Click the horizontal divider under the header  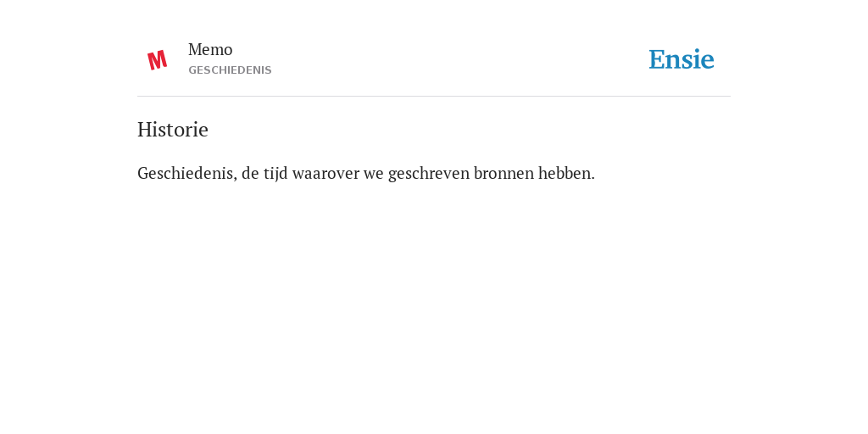coord(434,97)
